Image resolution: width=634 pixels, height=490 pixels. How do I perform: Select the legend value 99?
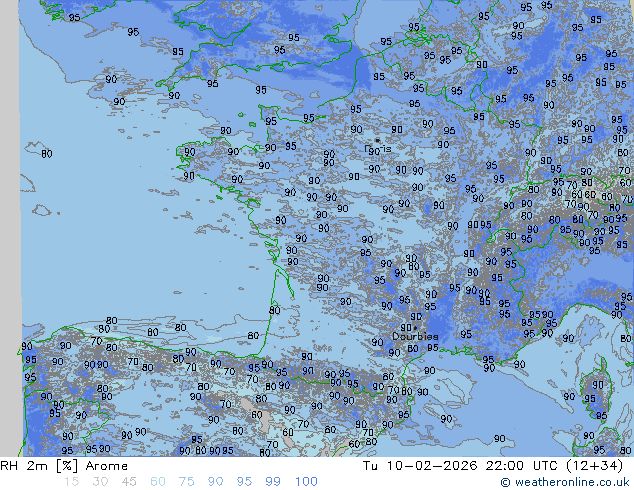(x=273, y=482)
